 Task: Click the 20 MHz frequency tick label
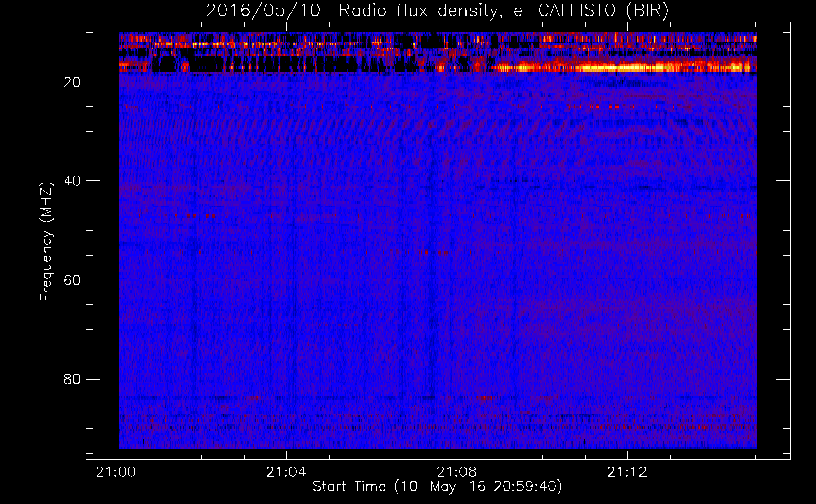tap(72, 82)
